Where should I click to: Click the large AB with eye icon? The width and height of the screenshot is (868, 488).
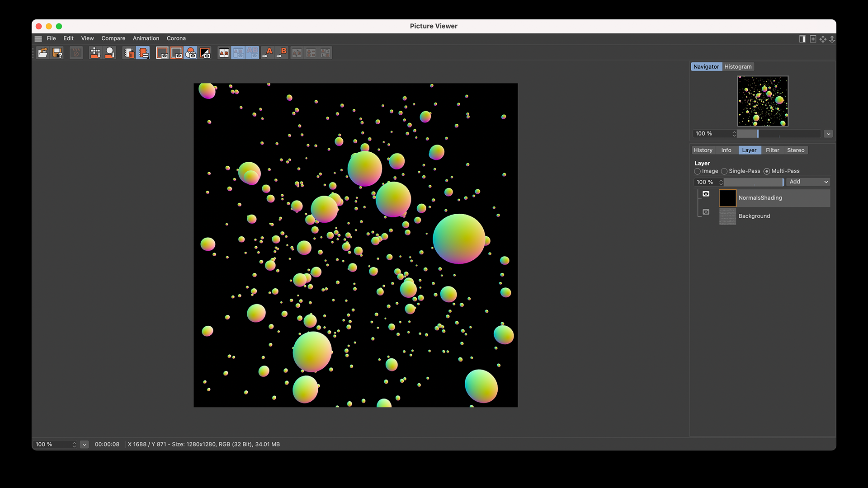pos(252,53)
